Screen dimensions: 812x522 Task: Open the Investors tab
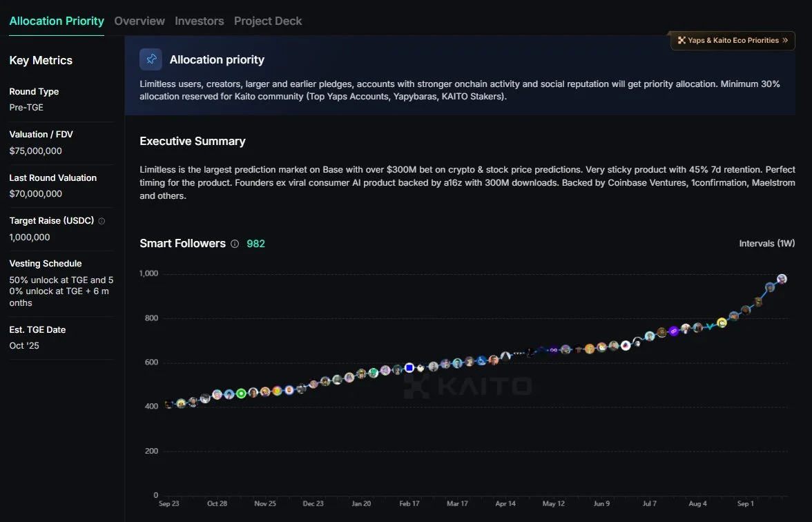click(200, 21)
